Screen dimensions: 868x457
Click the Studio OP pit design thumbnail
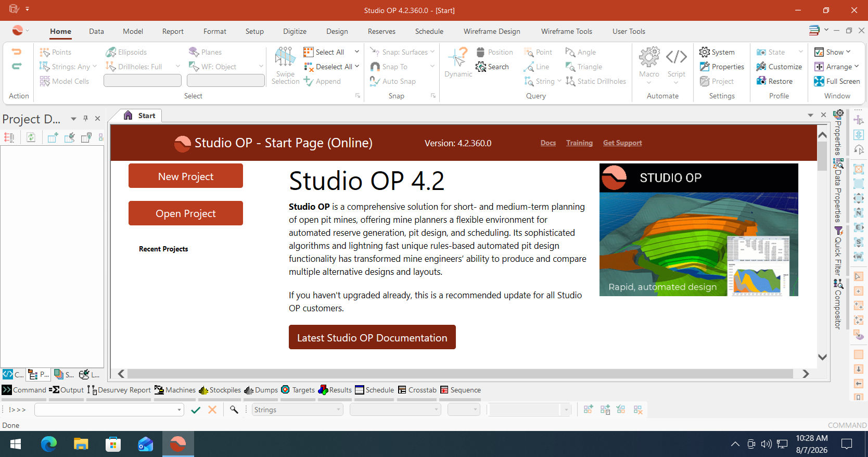tap(699, 230)
